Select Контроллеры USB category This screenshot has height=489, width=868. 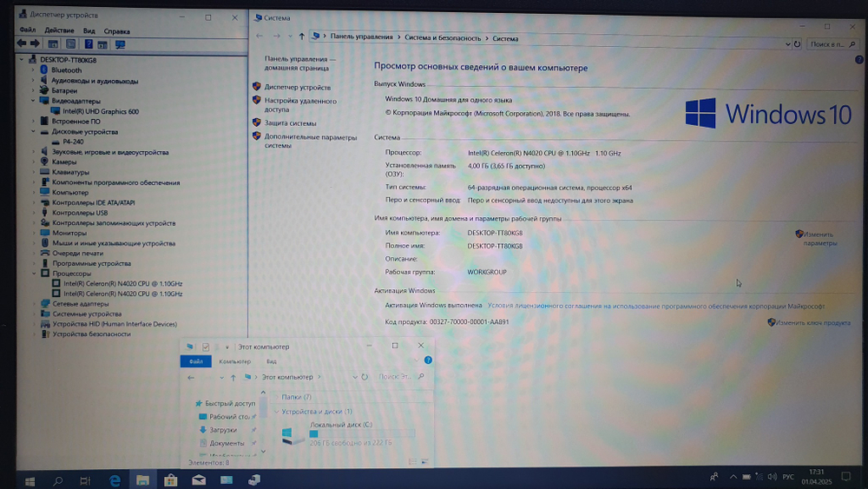point(80,213)
